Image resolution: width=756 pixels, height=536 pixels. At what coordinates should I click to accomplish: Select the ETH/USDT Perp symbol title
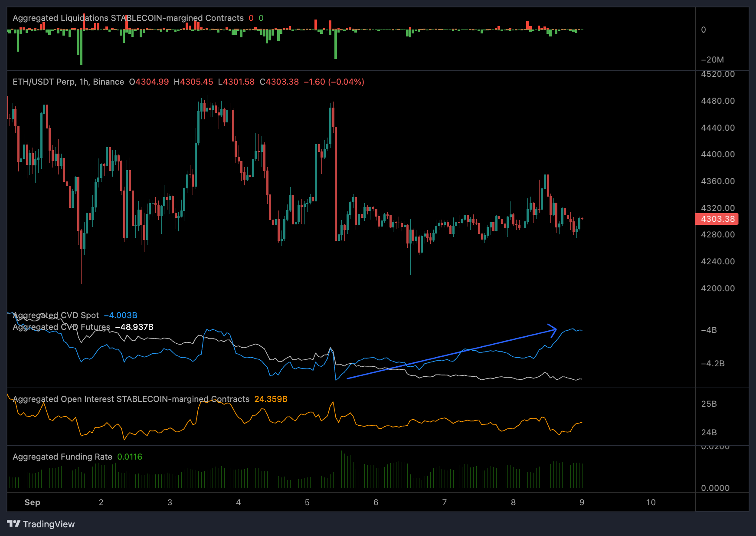click(x=68, y=82)
